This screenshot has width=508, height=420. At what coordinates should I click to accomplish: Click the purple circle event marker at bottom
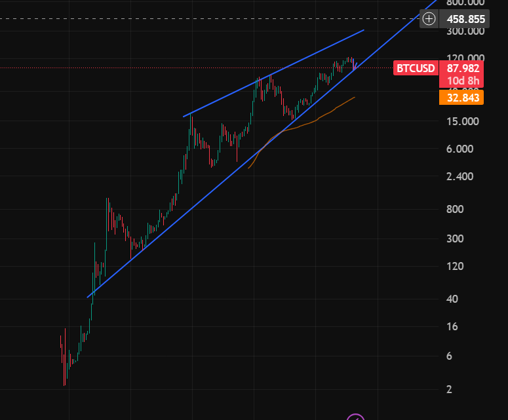(x=355, y=417)
